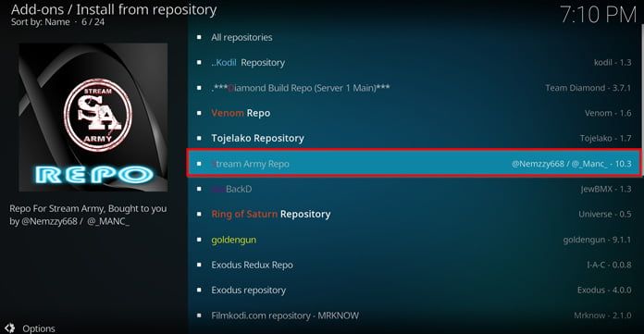The image size is (644, 334).
Task: Click the bullet icon beside Venom Repo
Action: pos(199,113)
